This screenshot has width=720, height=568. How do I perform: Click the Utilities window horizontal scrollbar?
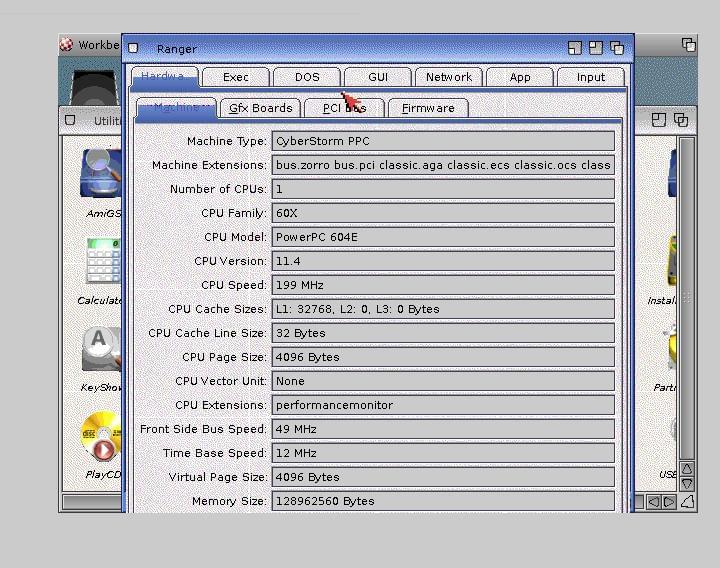point(92,502)
